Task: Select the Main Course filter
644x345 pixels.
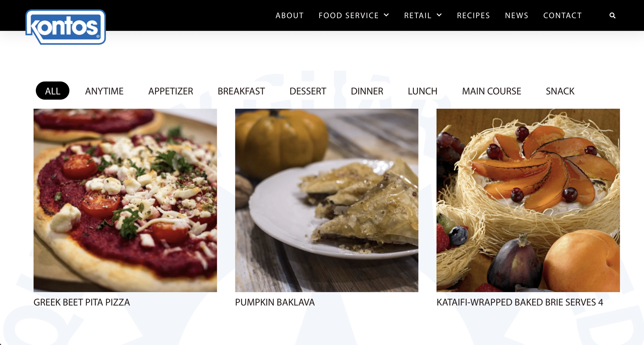Action: [491, 91]
